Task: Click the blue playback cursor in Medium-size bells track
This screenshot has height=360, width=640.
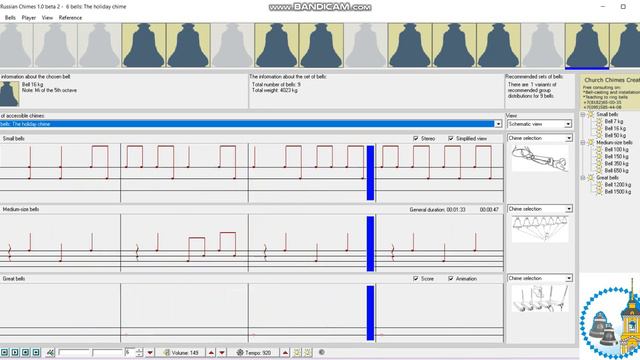Action: tap(370, 243)
